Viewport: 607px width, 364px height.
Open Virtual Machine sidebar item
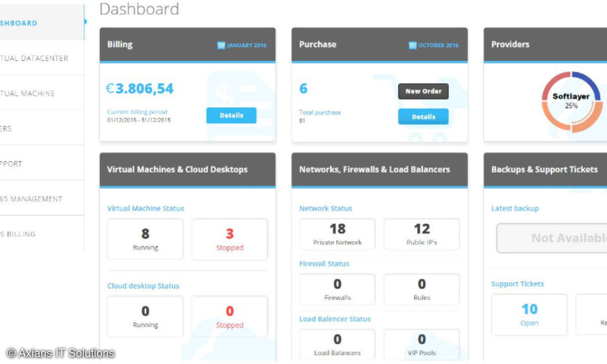tap(42, 93)
